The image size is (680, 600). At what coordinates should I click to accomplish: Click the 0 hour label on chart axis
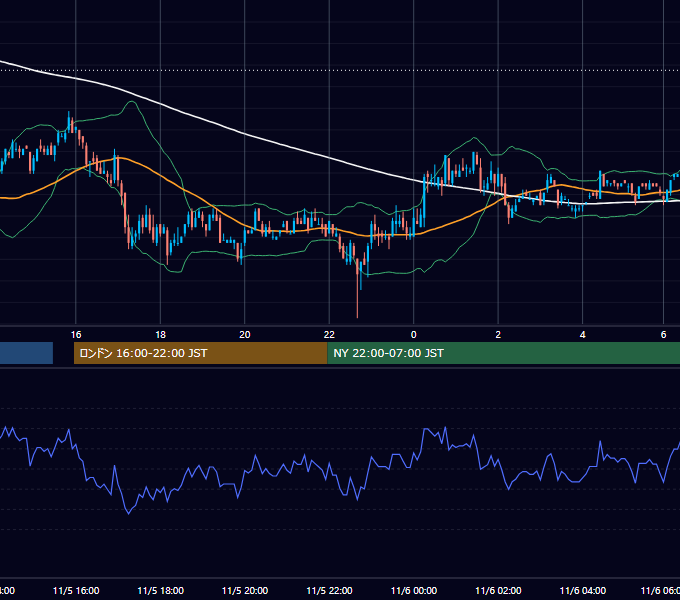click(x=413, y=334)
